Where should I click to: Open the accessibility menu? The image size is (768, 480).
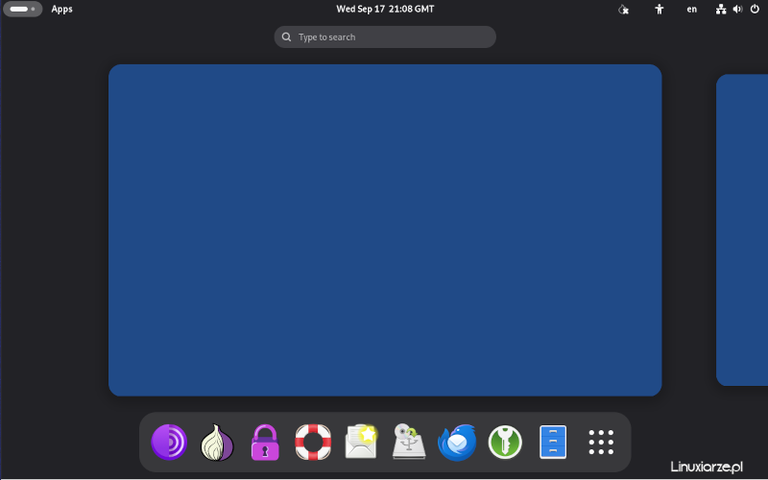click(659, 9)
